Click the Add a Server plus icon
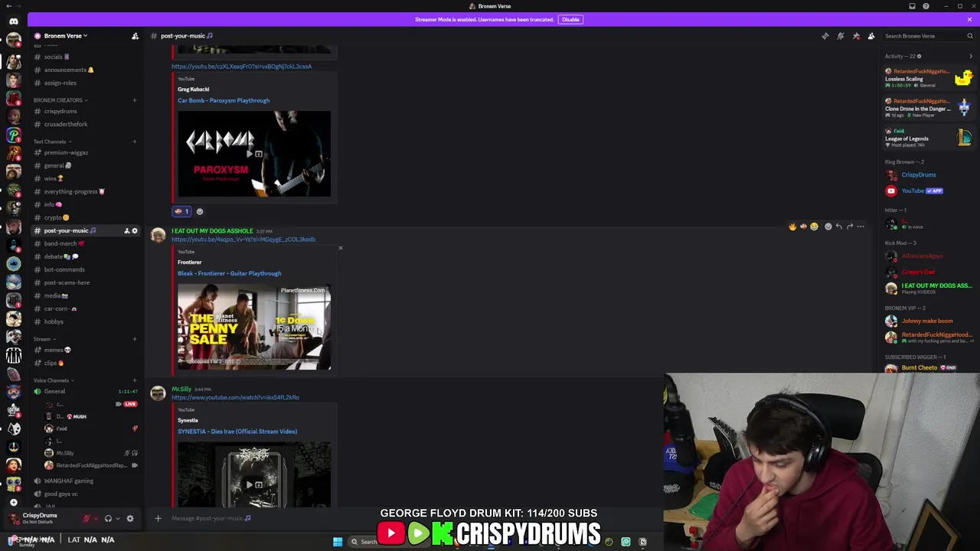 14,503
